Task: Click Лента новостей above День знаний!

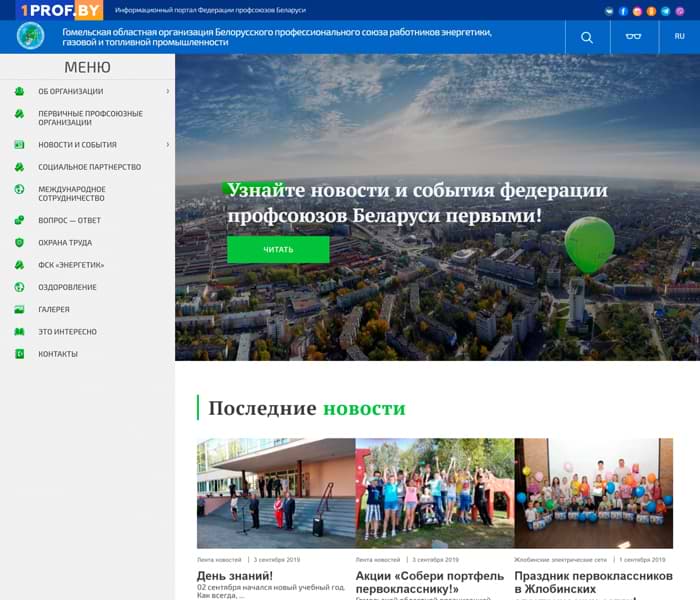Action: click(219, 559)
